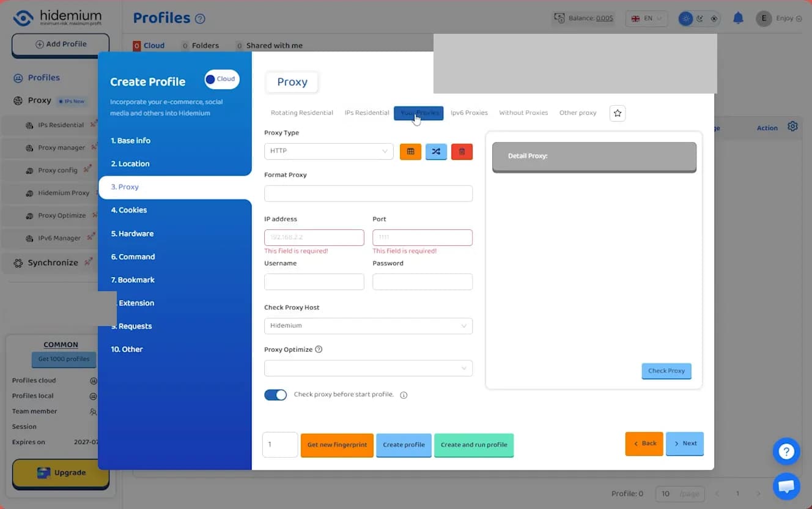Click the orange table icon beside Proxy Type
This screenshot has height=509, width=812.
[410, 151]
